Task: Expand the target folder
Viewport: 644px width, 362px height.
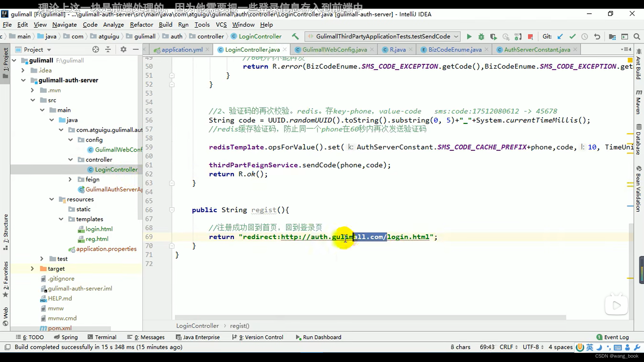Action: pyautogui.click(x=32, y=268)
